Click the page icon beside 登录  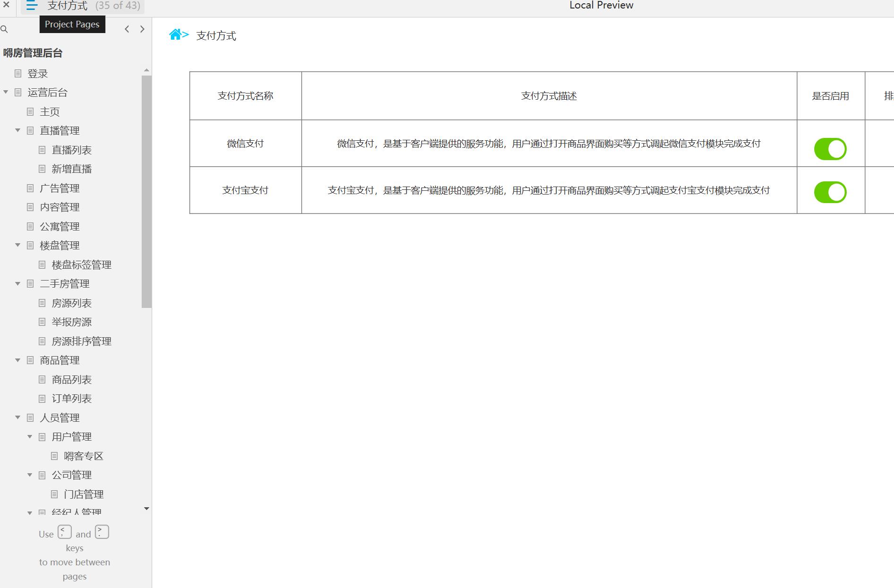point(18,73)
